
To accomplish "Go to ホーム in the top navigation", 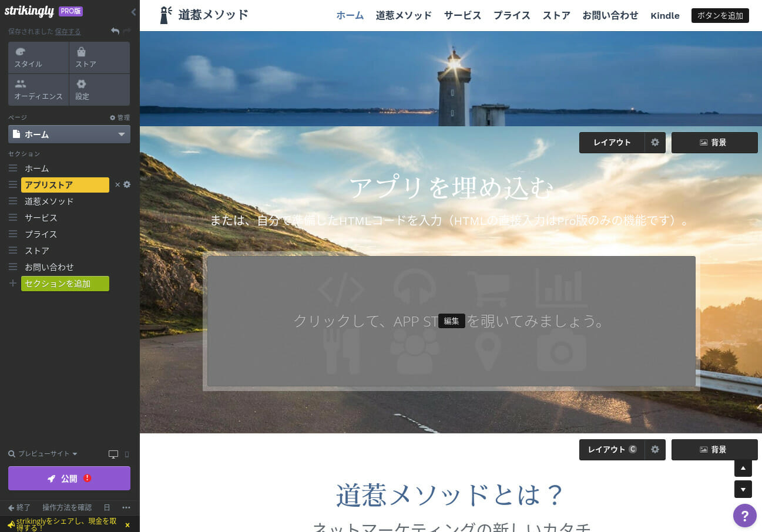I will (350, 16).
